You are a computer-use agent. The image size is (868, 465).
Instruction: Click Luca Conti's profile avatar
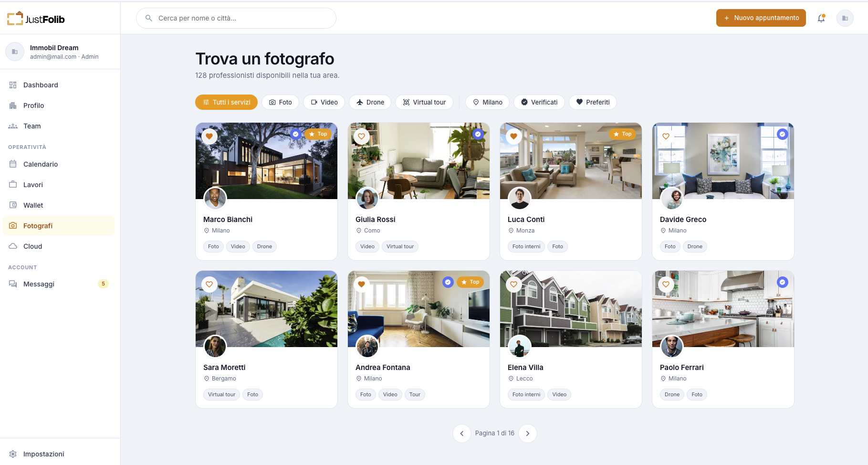(x=520, y=199)
